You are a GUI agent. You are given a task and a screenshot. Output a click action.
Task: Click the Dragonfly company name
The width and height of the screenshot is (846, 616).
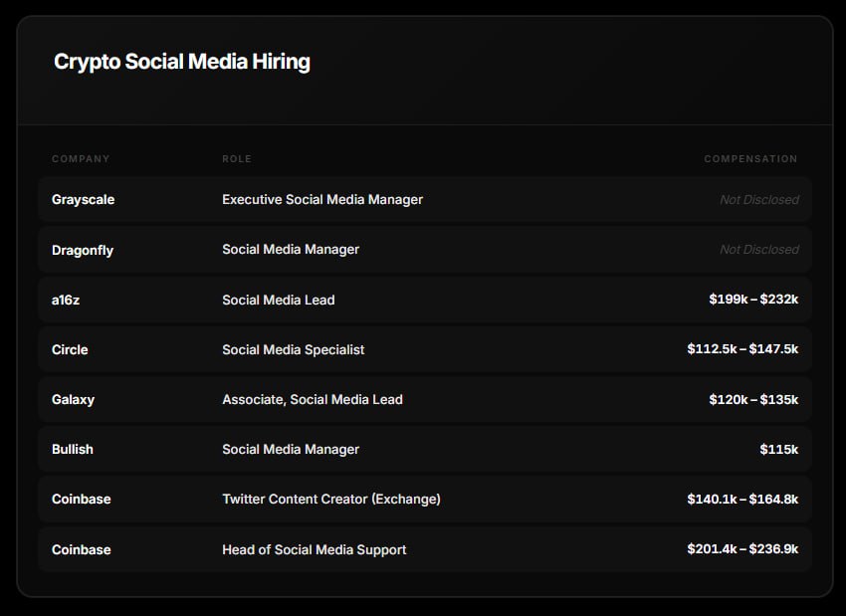[83, 249]
